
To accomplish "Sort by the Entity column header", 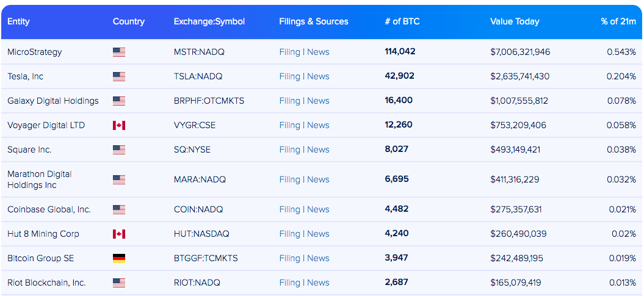I will [18, 22].
